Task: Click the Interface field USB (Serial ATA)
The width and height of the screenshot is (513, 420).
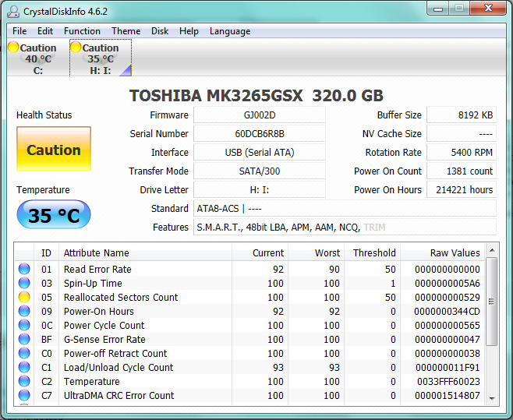Action: (x=260, y=153)
